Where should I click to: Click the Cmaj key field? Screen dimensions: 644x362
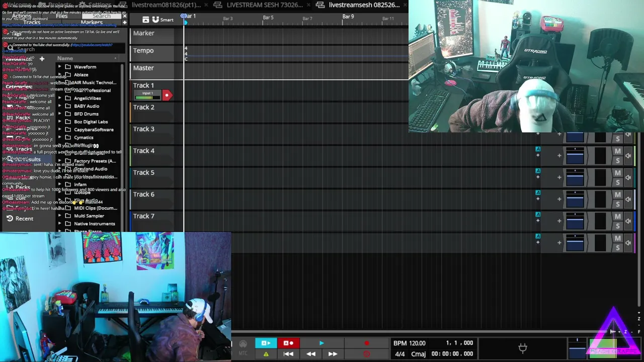pos(418,354)
